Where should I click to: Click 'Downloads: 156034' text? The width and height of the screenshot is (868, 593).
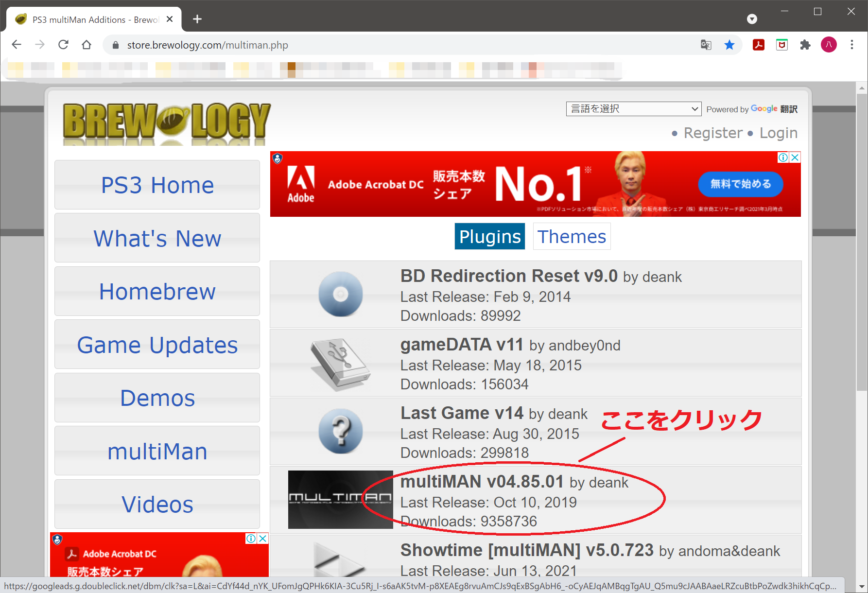pos(464,384)
